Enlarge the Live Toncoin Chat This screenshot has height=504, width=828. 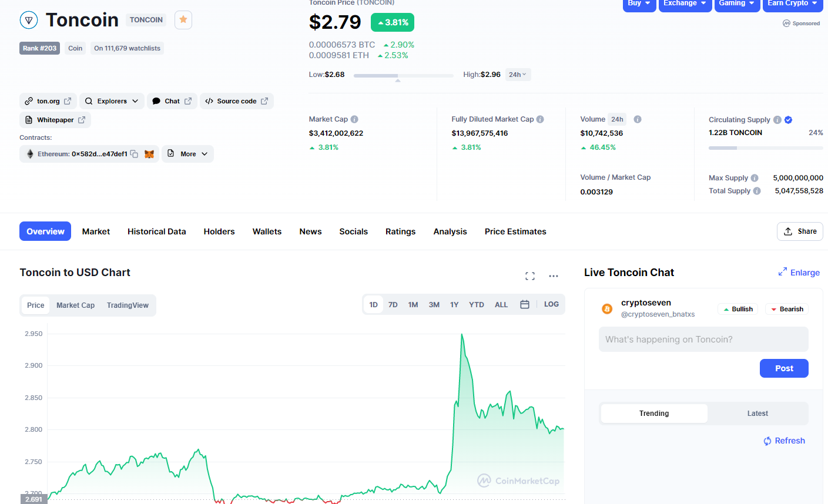point(799,273)
